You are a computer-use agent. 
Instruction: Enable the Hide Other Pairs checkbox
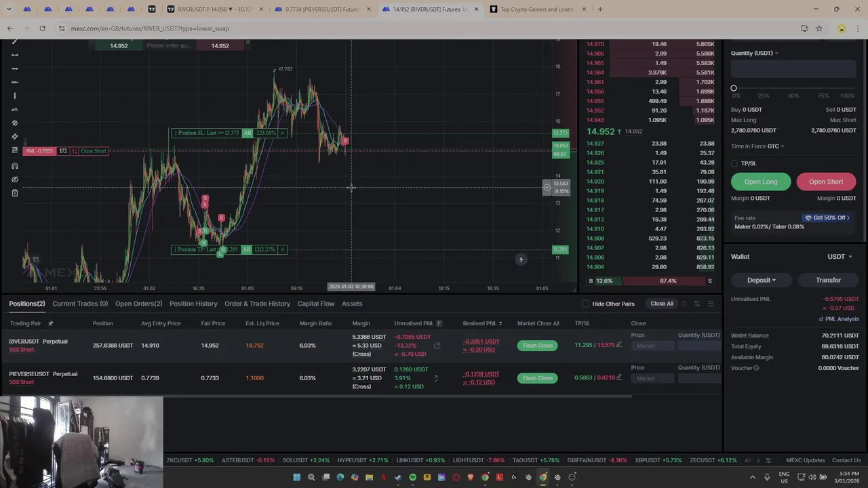point(585,304)
